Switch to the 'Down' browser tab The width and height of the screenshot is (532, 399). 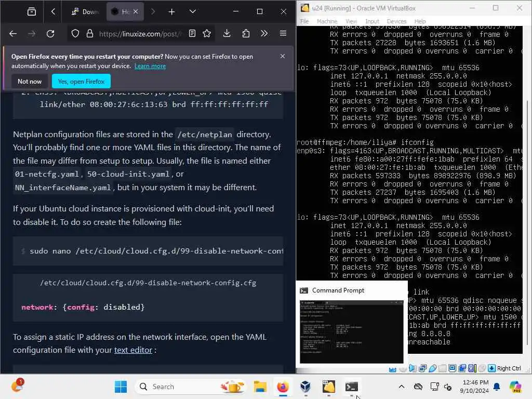pos(85,12)
